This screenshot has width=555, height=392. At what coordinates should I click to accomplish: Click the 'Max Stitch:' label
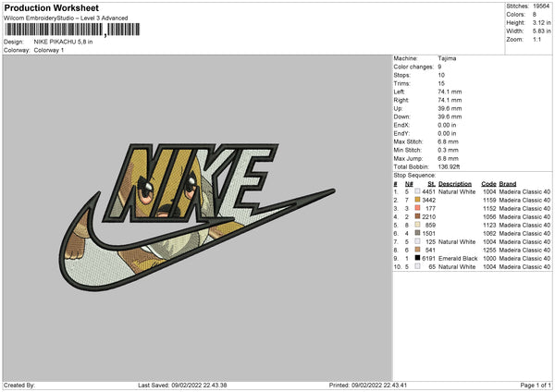(x=408, y=141)
